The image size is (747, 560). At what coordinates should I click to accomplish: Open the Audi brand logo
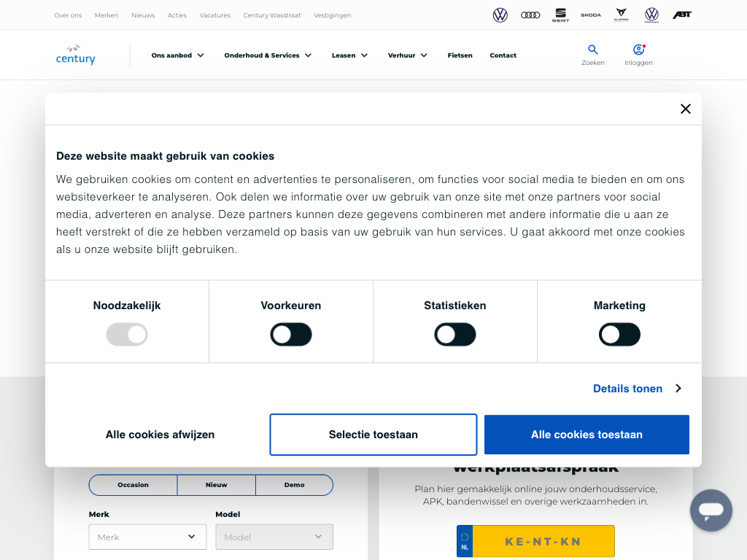click(530, 15)
